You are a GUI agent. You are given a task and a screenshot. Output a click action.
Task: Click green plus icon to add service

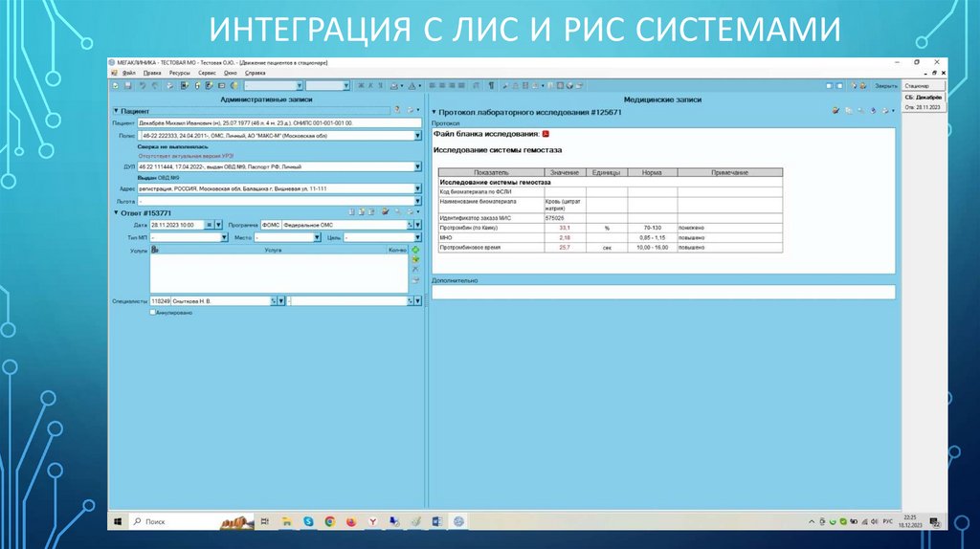click(x=415, y=250)
